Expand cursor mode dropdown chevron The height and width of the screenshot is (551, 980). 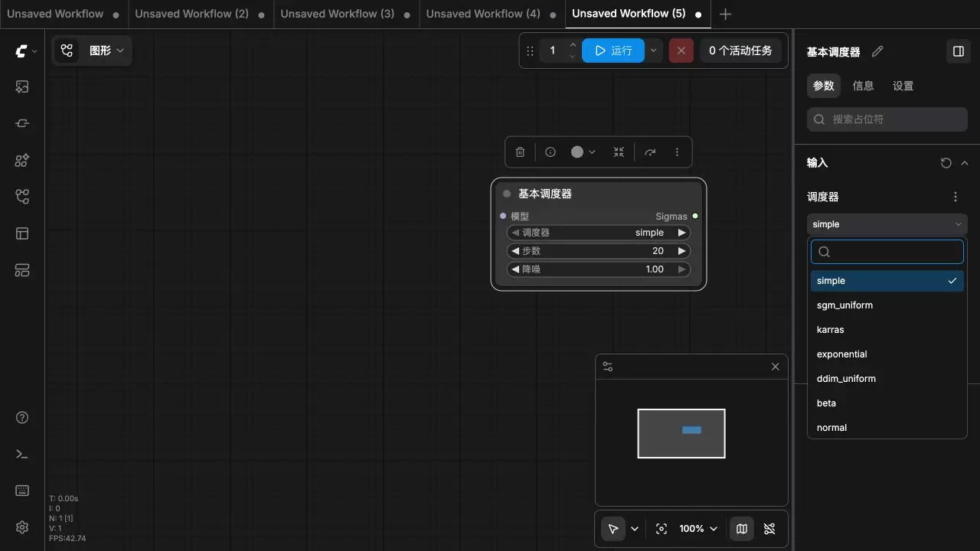635,529
